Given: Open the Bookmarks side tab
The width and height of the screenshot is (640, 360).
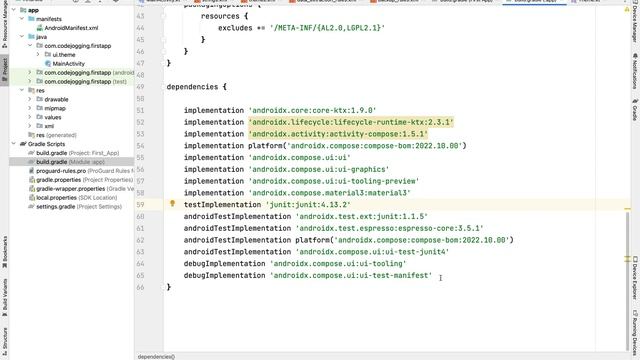Looking at the screenshot, I should [4, 252].
